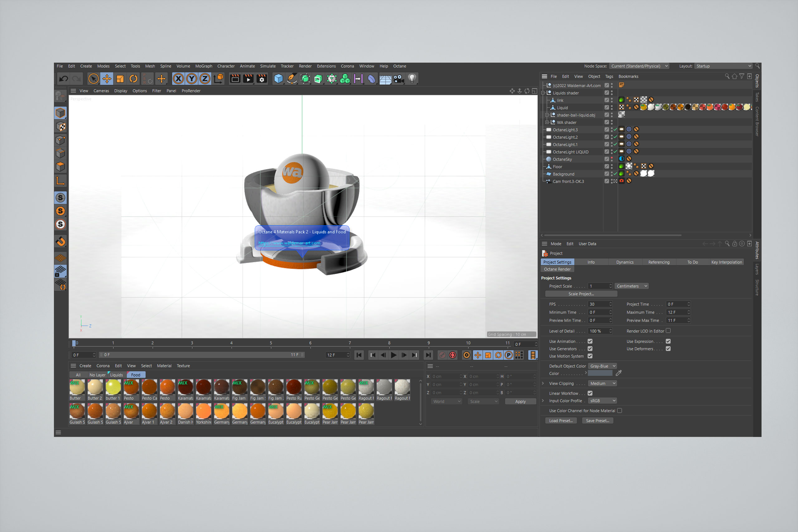
Task: Switch to Texture mode in sidebar
Action: (x=60, y=127)
